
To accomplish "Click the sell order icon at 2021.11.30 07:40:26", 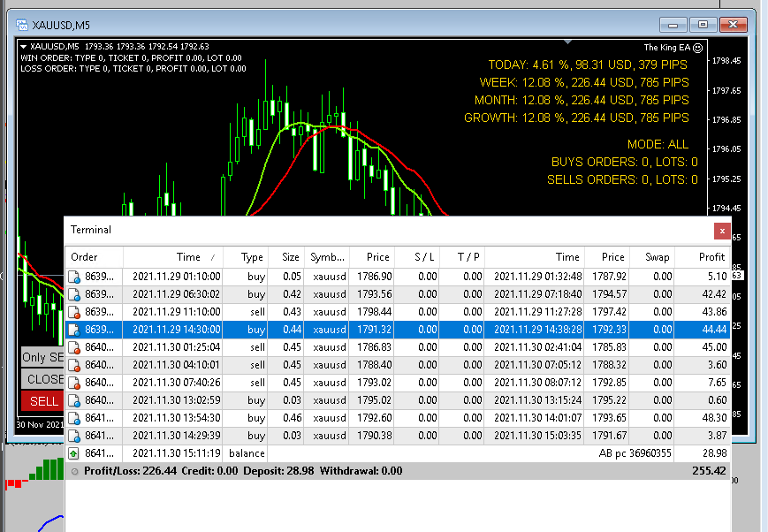I will point(74,383).
